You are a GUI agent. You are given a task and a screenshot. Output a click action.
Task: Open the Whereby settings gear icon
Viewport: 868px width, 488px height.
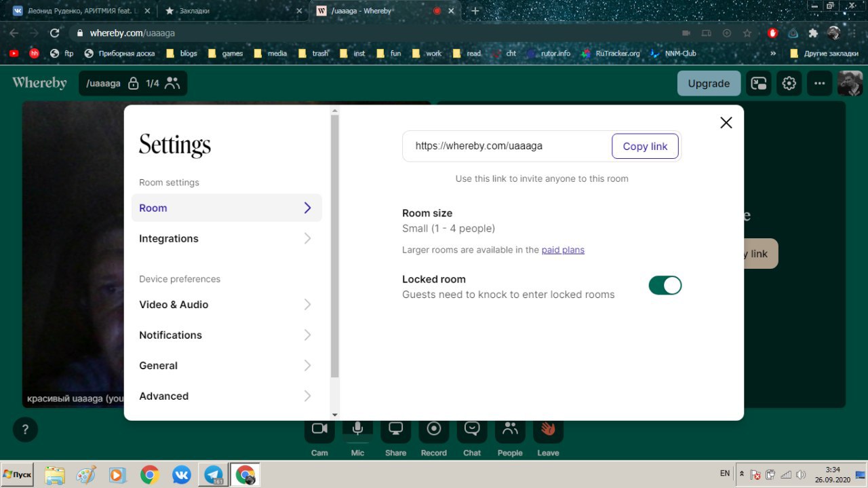coord(789,83)
